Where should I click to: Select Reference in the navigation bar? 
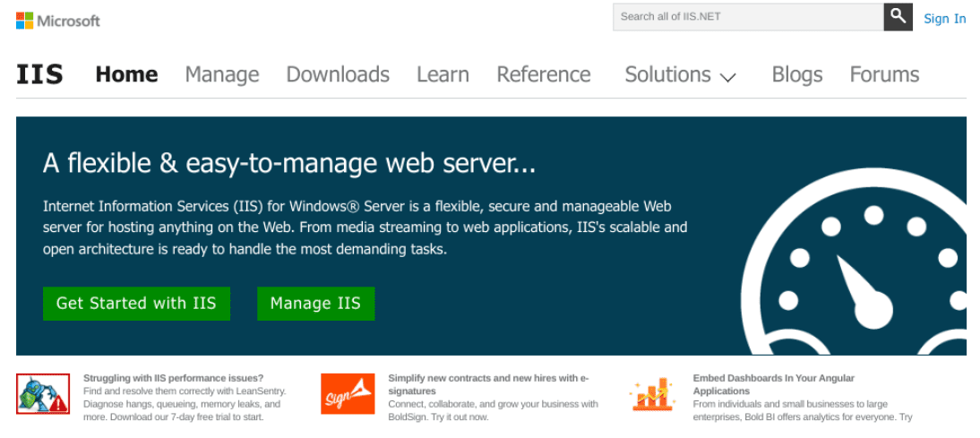544,74
